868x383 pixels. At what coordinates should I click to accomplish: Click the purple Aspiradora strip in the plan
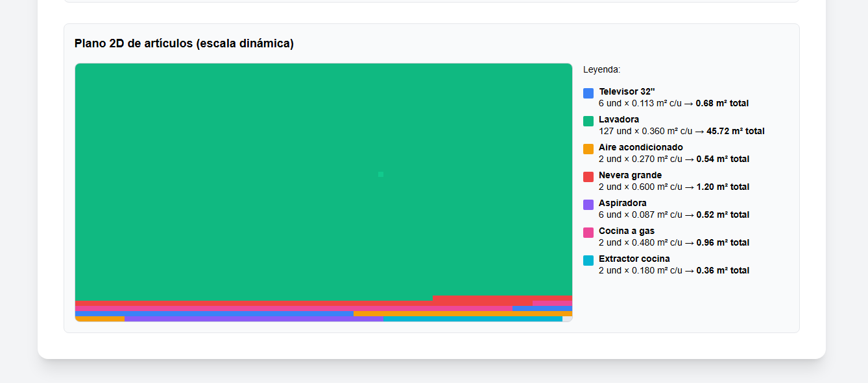pos(253,319)
